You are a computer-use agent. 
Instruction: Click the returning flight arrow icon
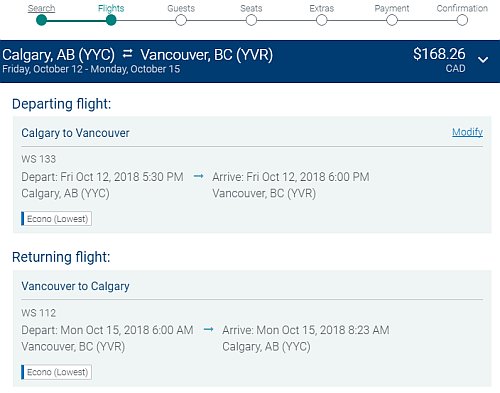(208, 329)
